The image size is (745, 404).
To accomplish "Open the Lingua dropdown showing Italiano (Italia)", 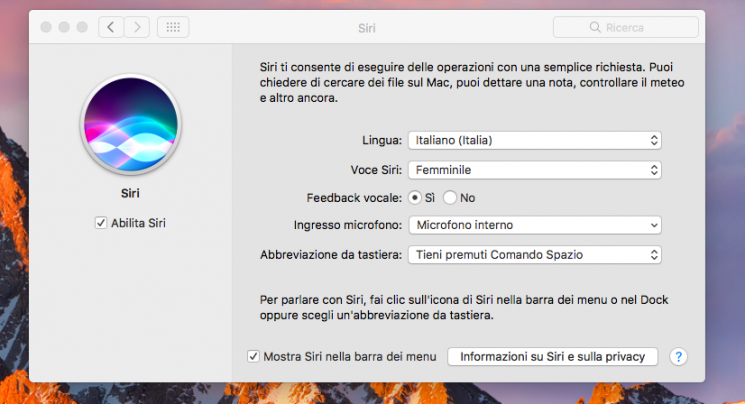I will (x=534, y=140).
